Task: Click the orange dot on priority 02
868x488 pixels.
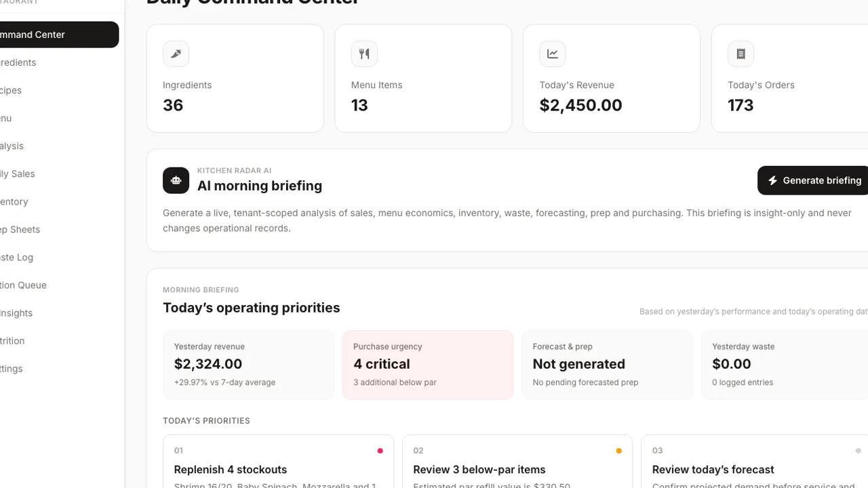Action: pos(618,451)
